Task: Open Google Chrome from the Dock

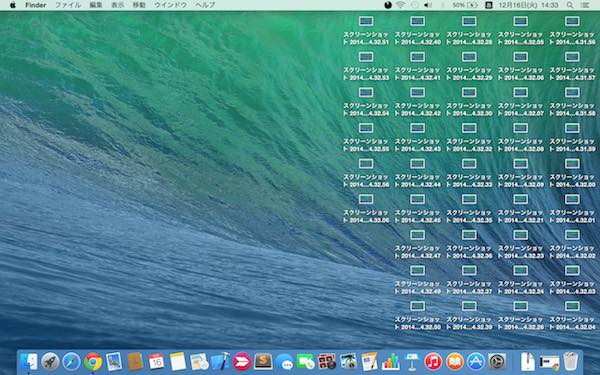Action: (93, 362)
